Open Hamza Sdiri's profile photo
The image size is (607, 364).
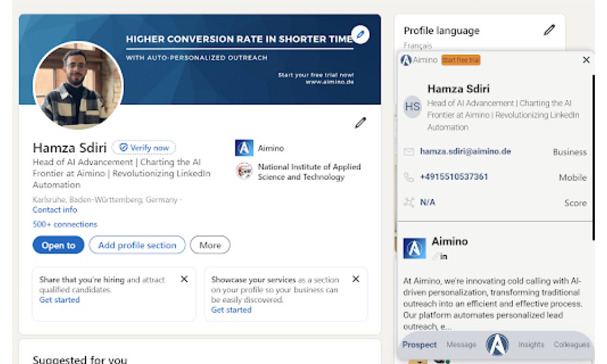click(x=78, y=86)
